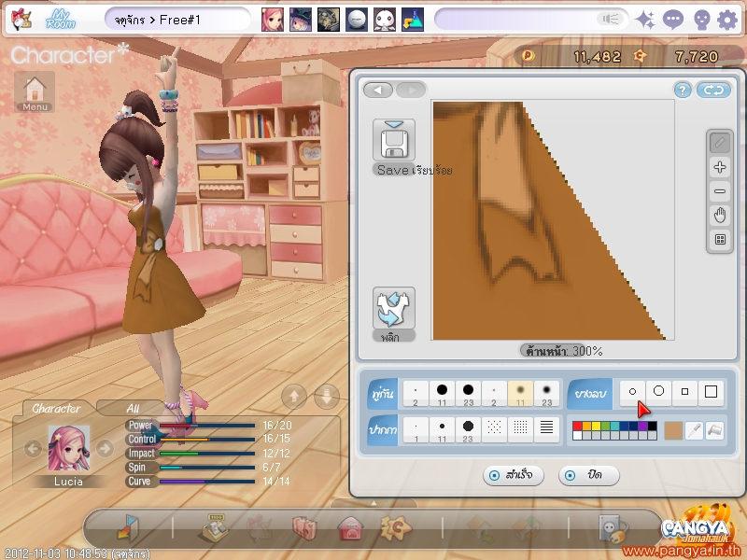Select the horizontal lines pen pattern
This screenshot has width=747, height=560.
point(547,428)
